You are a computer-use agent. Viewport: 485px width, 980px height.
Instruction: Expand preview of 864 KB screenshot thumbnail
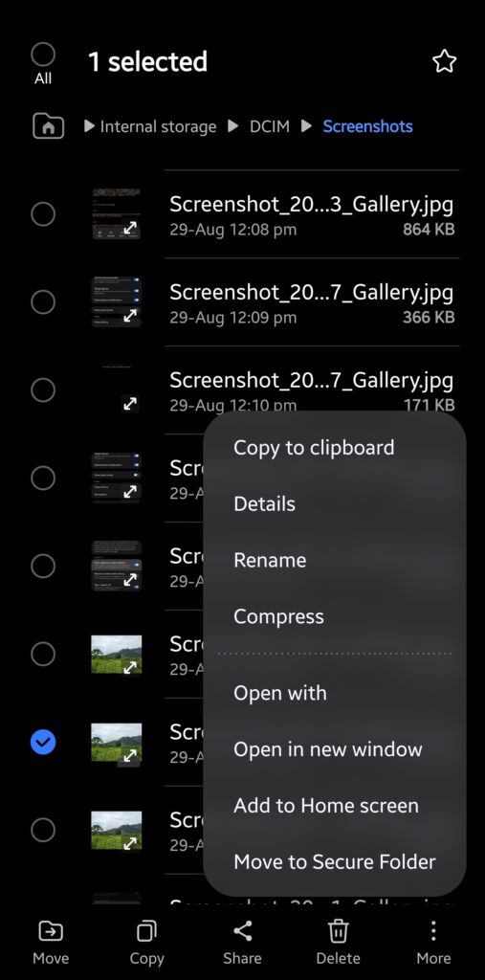click(x=129, y=229)
